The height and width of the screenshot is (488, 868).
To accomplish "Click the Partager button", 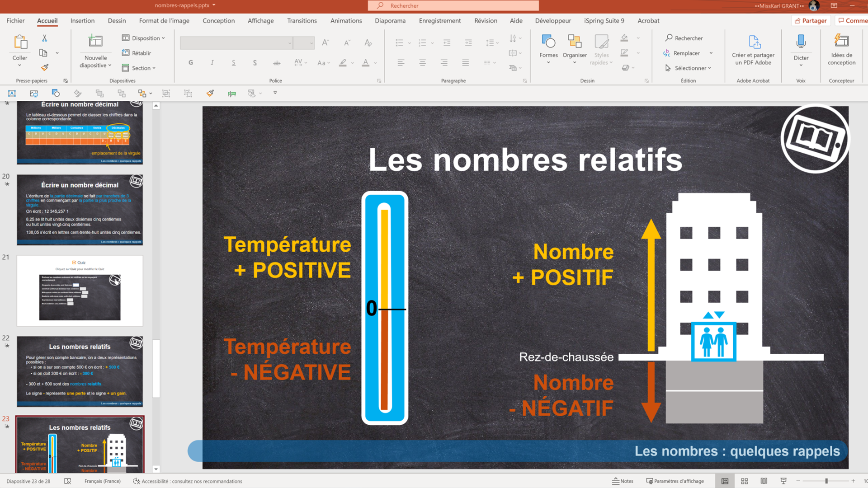I will pos(811,21).
